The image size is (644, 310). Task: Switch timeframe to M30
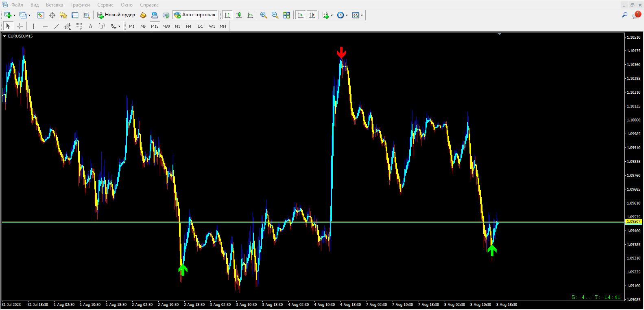[x=166, y=26]
